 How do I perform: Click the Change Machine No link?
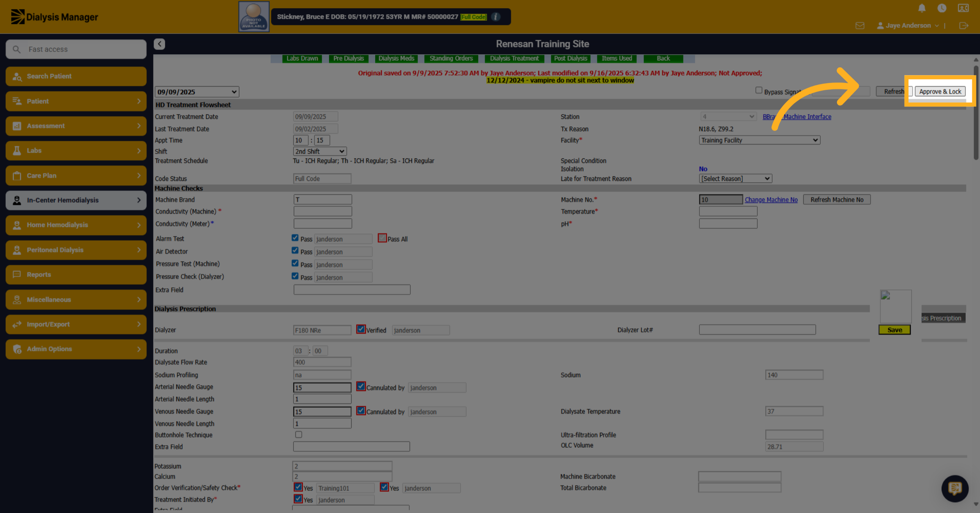coord(771,200)
